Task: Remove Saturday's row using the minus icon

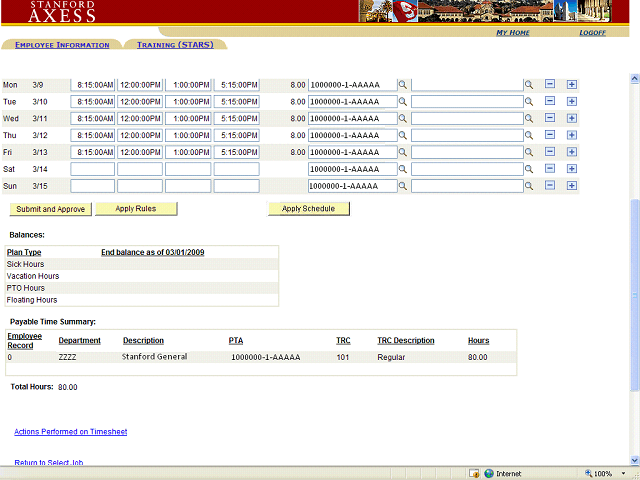Action: (550, 170)
